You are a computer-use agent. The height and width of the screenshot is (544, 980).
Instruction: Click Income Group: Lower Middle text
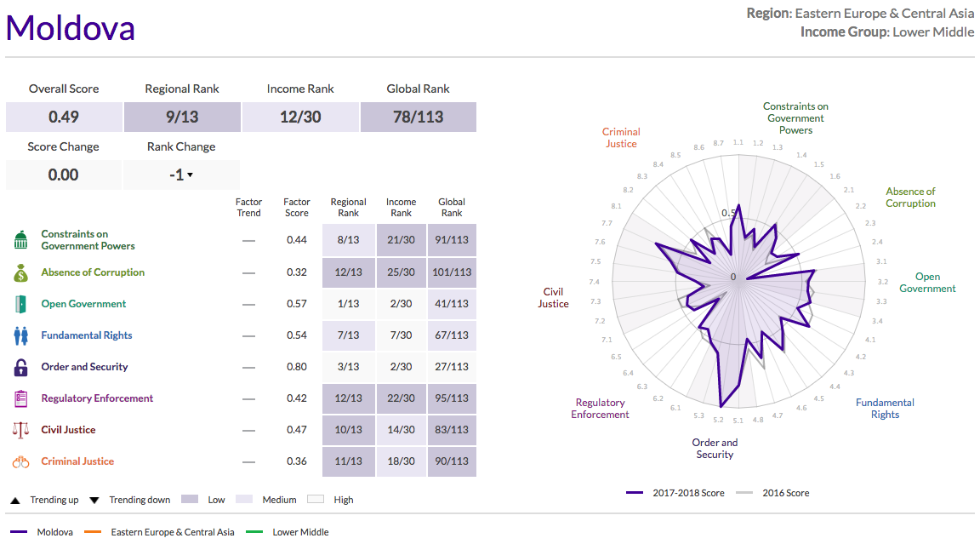pos(887,31)
